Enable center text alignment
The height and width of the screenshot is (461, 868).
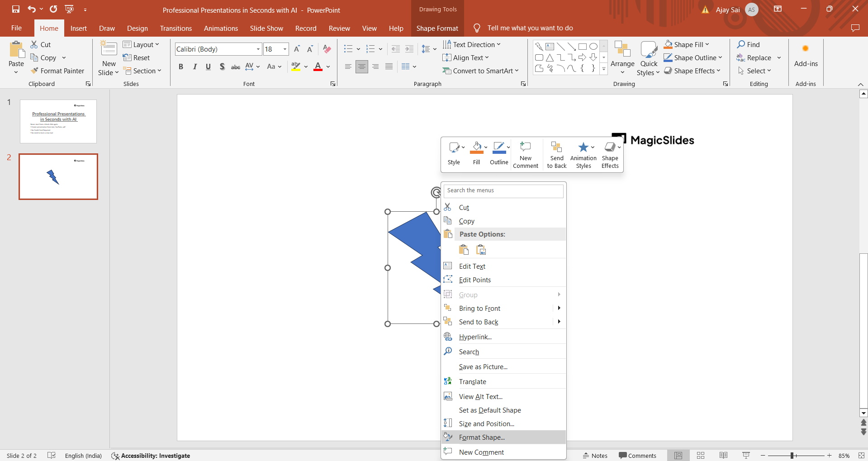[361, 67]
